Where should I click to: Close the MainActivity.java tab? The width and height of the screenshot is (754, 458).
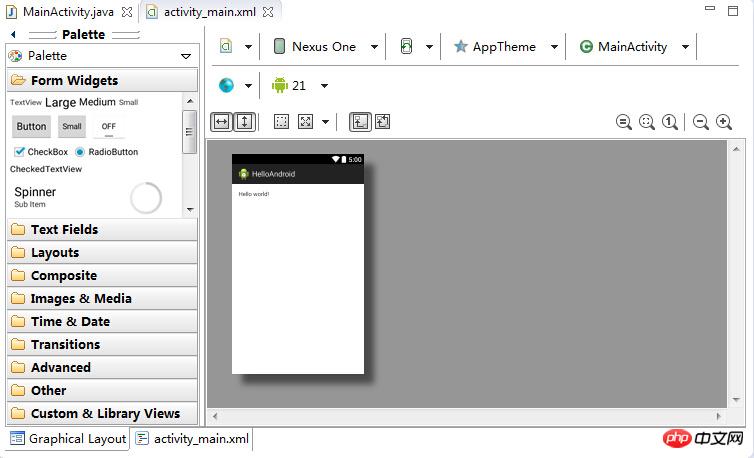point(127,12)
